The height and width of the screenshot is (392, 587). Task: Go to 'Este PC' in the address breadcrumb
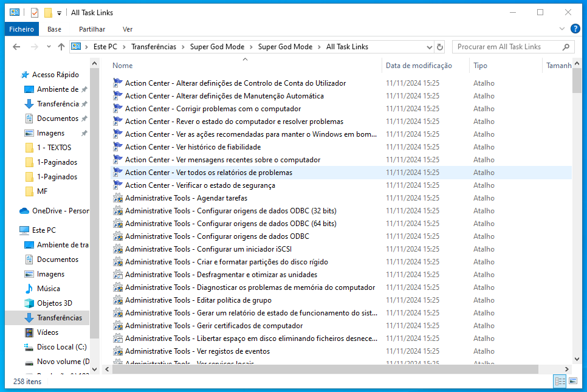point(105,47)
